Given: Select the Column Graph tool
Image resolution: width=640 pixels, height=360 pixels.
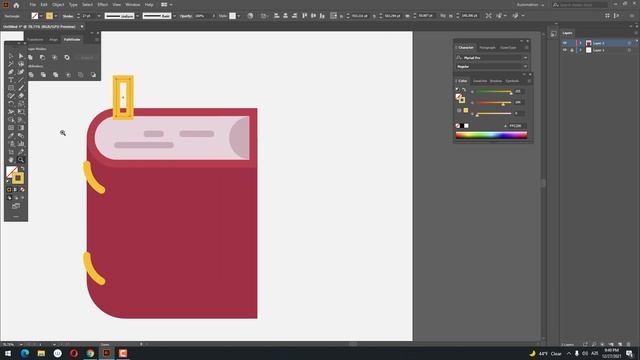Looking at the screenshot, I should (21, 144).
